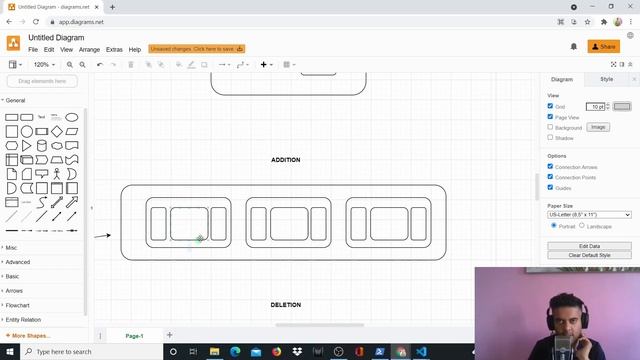This screenshot has width=640, height=360.
Task: Click the fill color bucket icon
Action: (179, 64)
